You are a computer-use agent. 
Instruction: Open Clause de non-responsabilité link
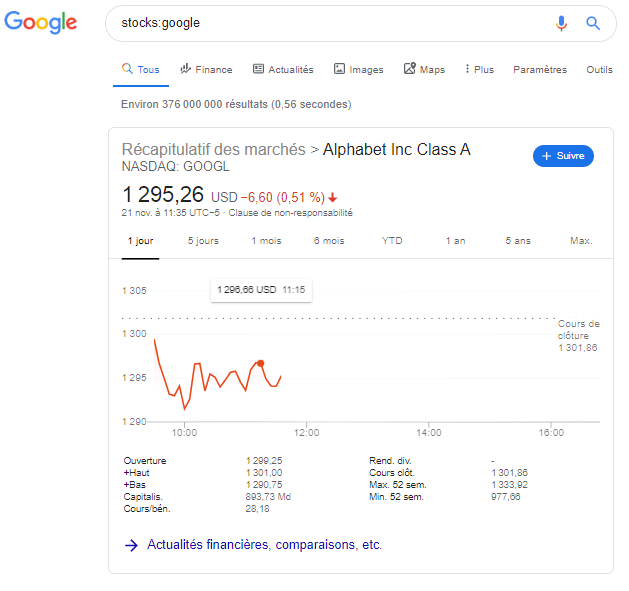(290, 213)
